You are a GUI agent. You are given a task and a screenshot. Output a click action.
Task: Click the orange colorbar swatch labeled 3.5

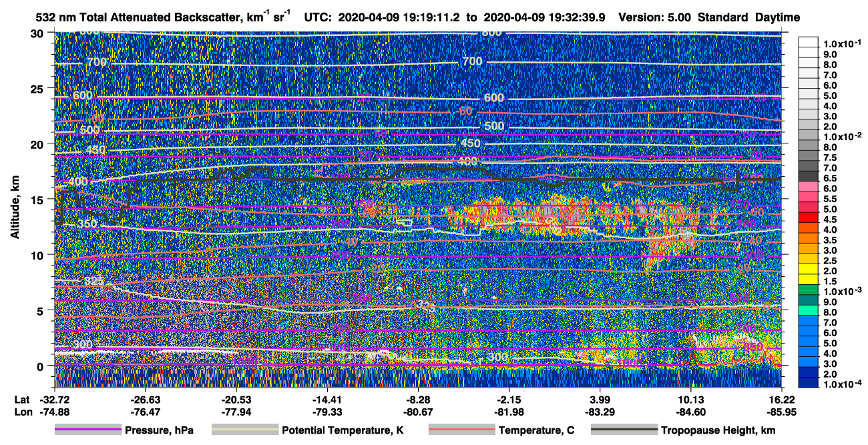[808, 240]
